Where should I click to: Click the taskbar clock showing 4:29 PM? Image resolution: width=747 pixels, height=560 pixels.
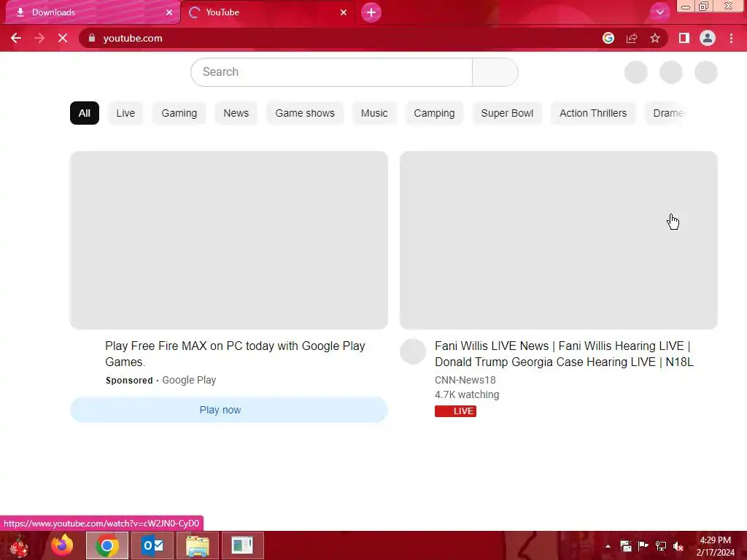coord(716,546)
